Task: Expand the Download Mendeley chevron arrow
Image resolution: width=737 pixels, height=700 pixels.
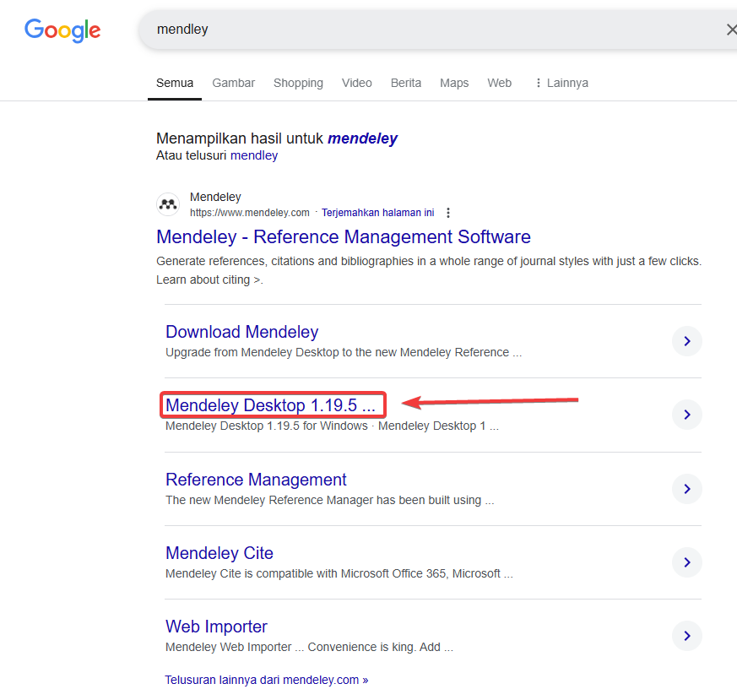Action: coord(686,341)
